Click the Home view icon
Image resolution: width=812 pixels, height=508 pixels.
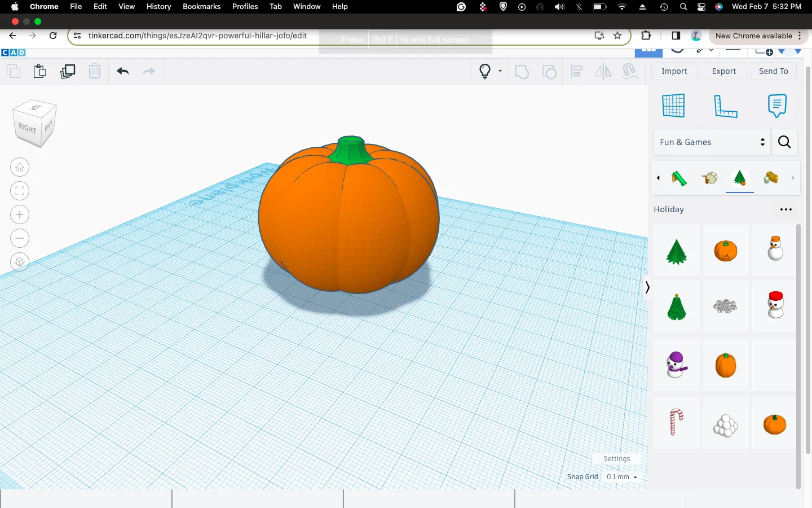point(20,167)
